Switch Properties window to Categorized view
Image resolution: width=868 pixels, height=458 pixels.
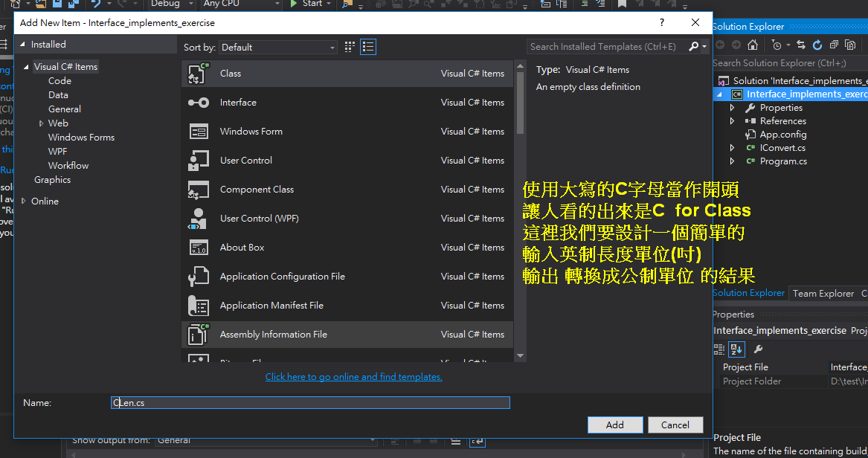[719, 349]
